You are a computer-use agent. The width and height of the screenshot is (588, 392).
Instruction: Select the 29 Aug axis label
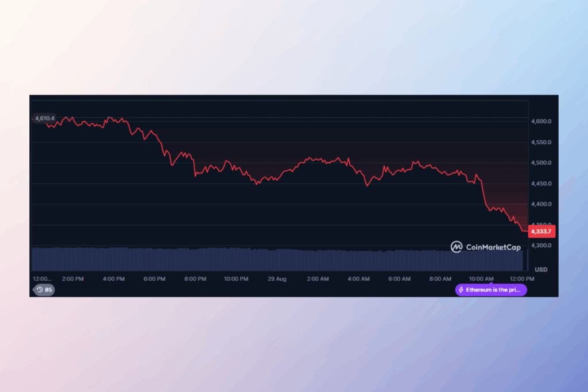(x=277, y=278)
